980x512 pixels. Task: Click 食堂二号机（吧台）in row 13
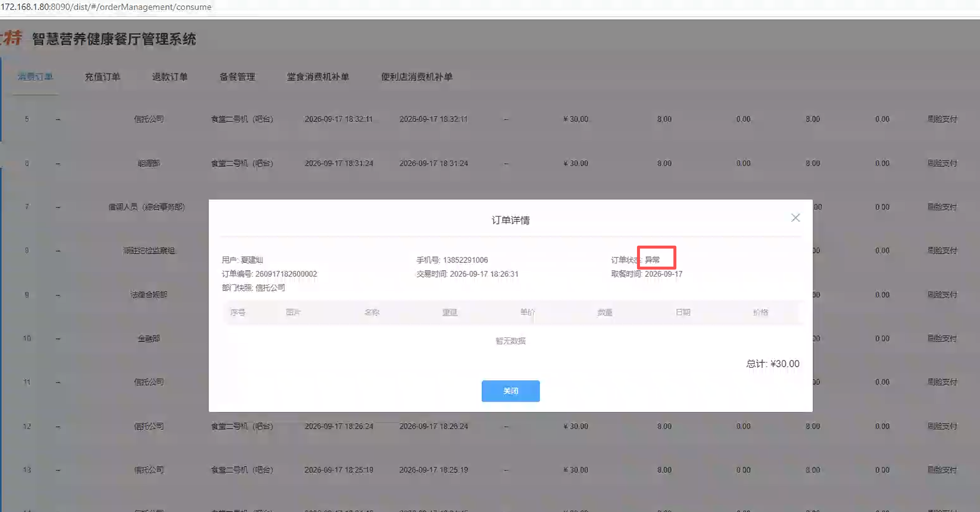tap(242, 470)
